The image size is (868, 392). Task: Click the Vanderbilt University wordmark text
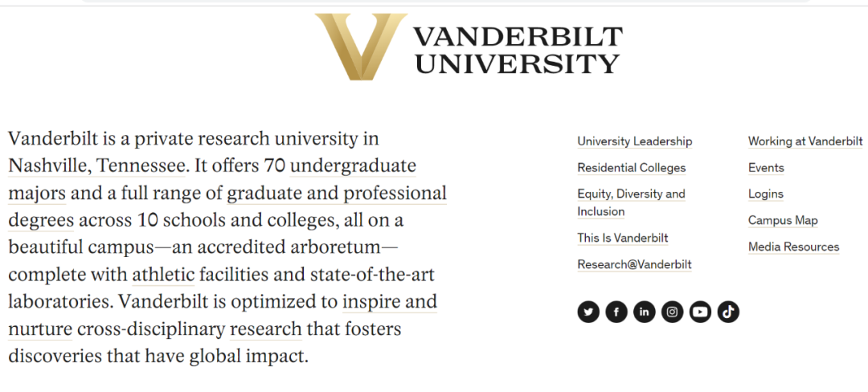tap(518, 51)
